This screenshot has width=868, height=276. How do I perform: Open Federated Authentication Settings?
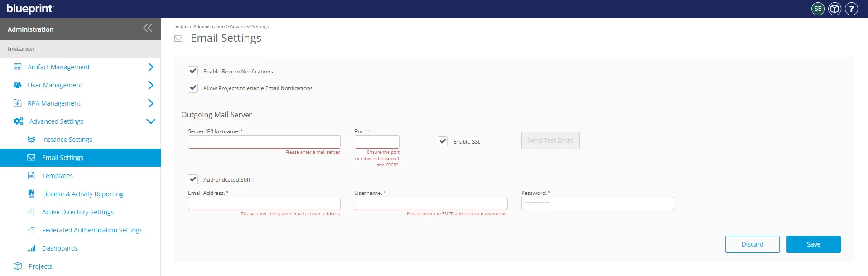coord(92,230)
